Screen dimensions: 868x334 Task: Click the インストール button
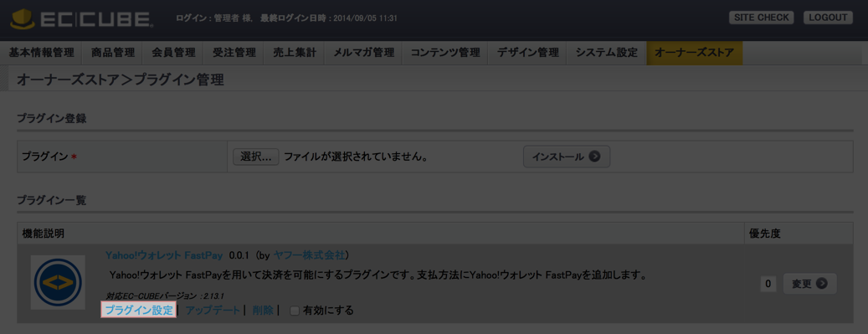click(567, 157)
